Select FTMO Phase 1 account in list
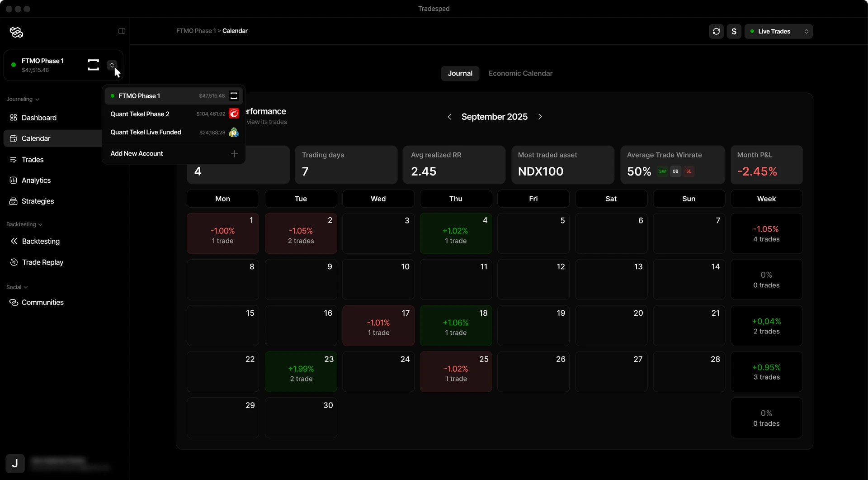 [x=174, y=96]
